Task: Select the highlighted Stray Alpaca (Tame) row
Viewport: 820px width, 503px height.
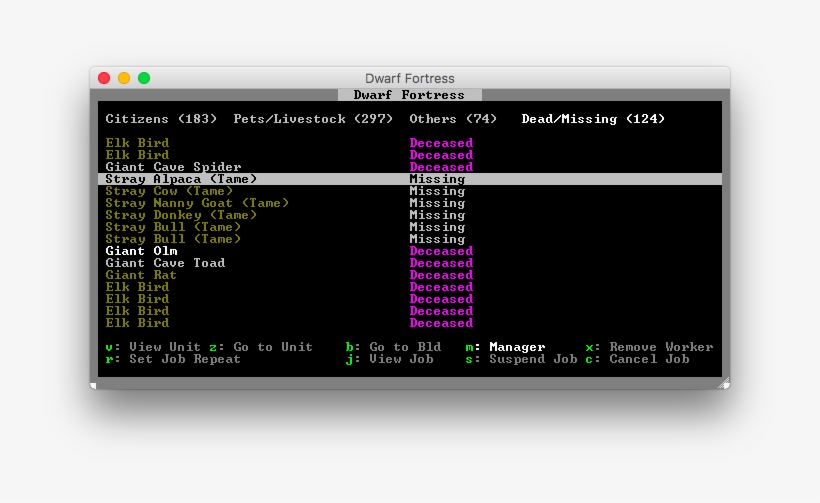Action: [181, 179]
